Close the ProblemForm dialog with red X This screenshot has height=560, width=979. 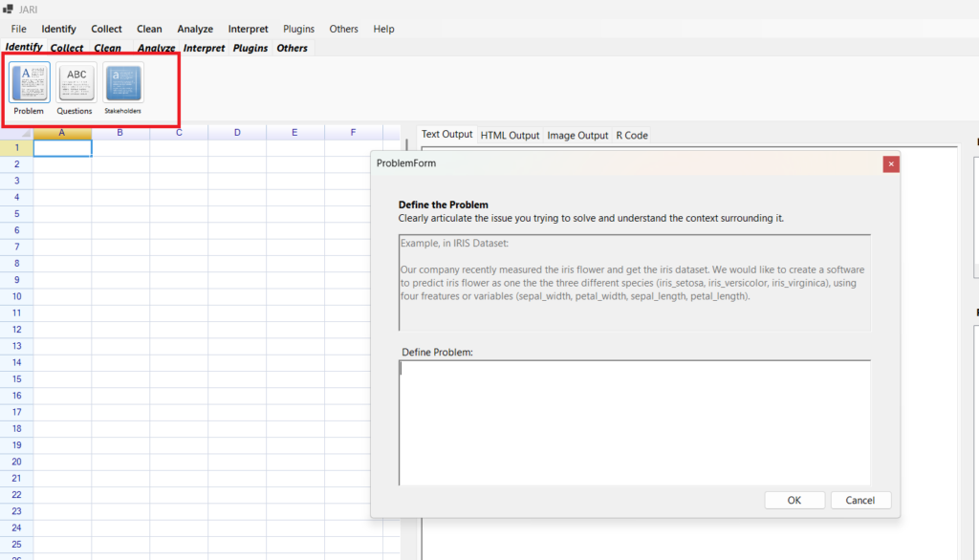click(x=891, y=163)
